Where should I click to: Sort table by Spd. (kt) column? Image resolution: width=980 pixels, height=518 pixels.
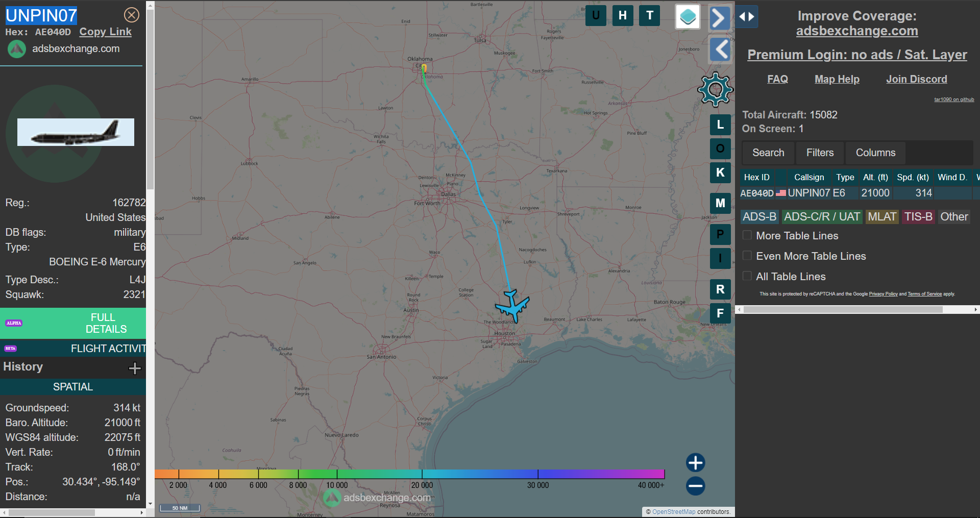[913, 177]
